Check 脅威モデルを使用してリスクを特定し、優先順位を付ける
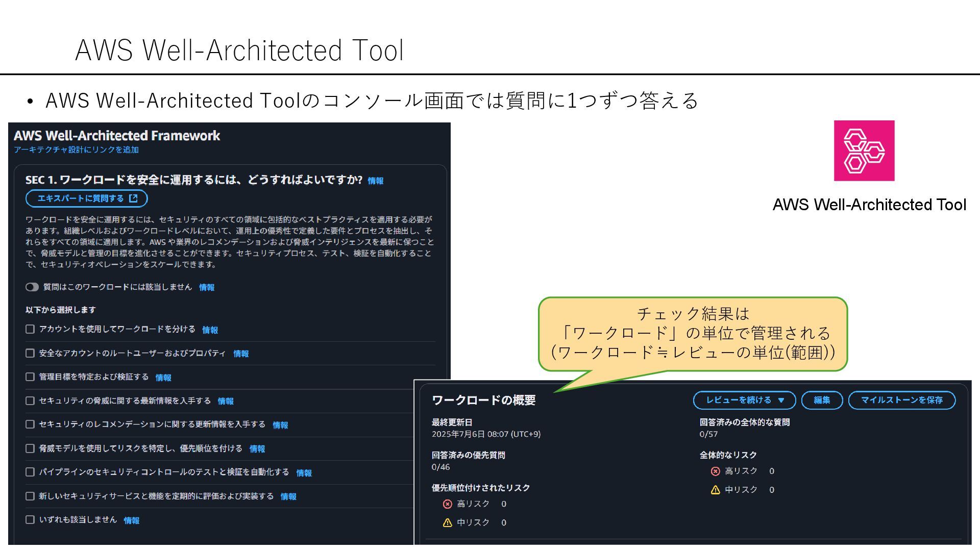 pyautogui.click(x=30, y=448)
